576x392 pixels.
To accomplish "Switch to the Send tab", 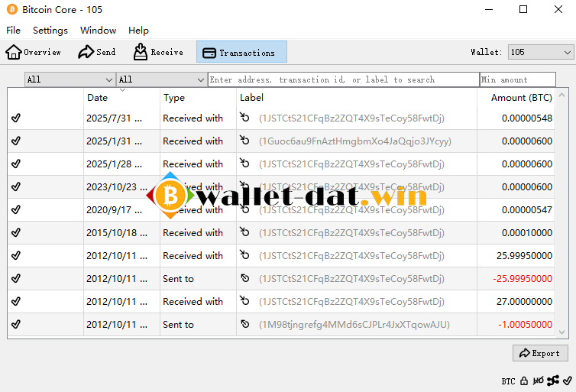I will (96, 52).
